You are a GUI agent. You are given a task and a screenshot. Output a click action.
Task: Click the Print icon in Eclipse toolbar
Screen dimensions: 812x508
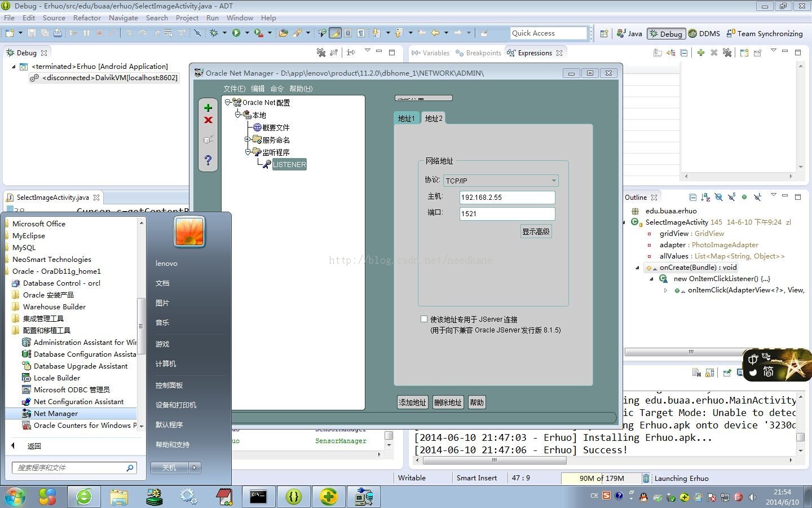(58, 33)
